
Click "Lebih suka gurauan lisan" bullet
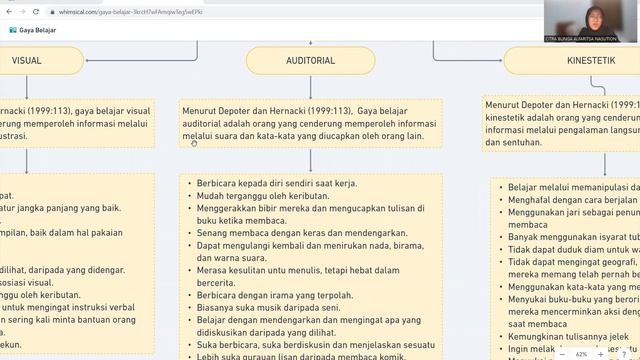point(301,356)
